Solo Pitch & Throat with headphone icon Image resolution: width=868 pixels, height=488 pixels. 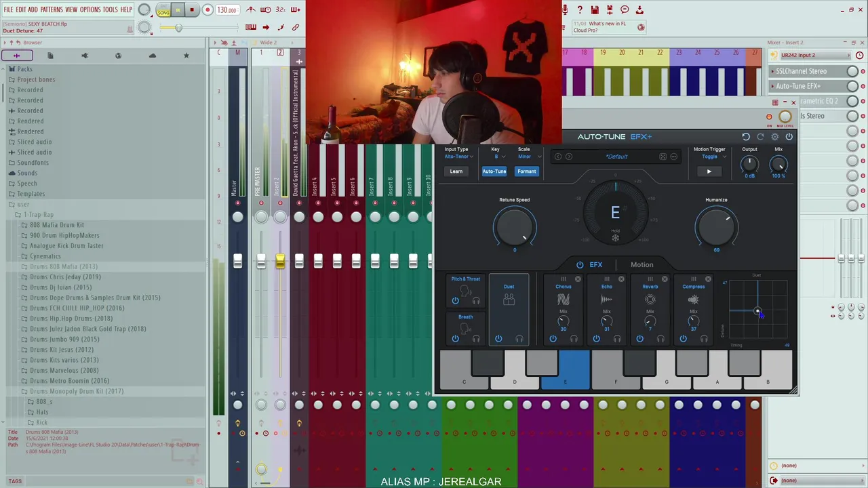(x=476, y=301)
